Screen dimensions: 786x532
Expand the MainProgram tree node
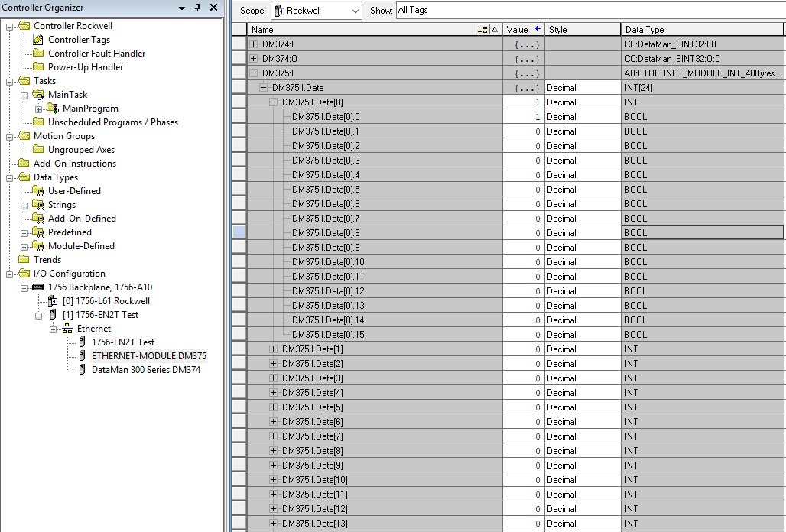pos(38,109)
